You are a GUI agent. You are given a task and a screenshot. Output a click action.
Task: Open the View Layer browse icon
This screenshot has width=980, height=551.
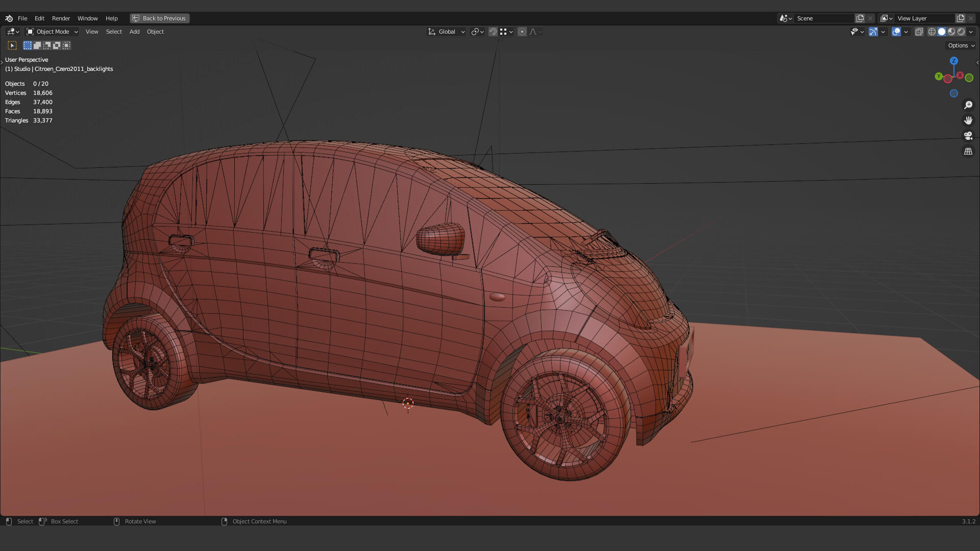(x=887, y=18)
